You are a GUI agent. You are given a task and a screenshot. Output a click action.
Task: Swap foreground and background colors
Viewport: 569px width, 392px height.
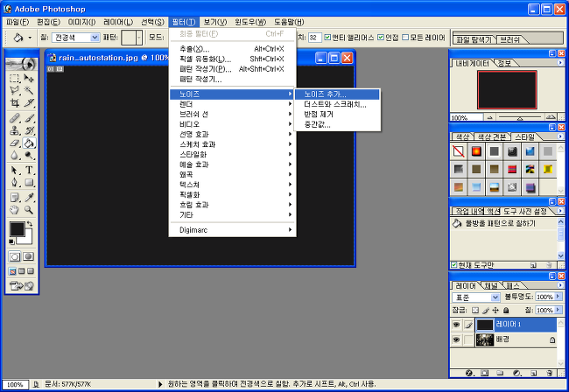click(x=30, y=224)
